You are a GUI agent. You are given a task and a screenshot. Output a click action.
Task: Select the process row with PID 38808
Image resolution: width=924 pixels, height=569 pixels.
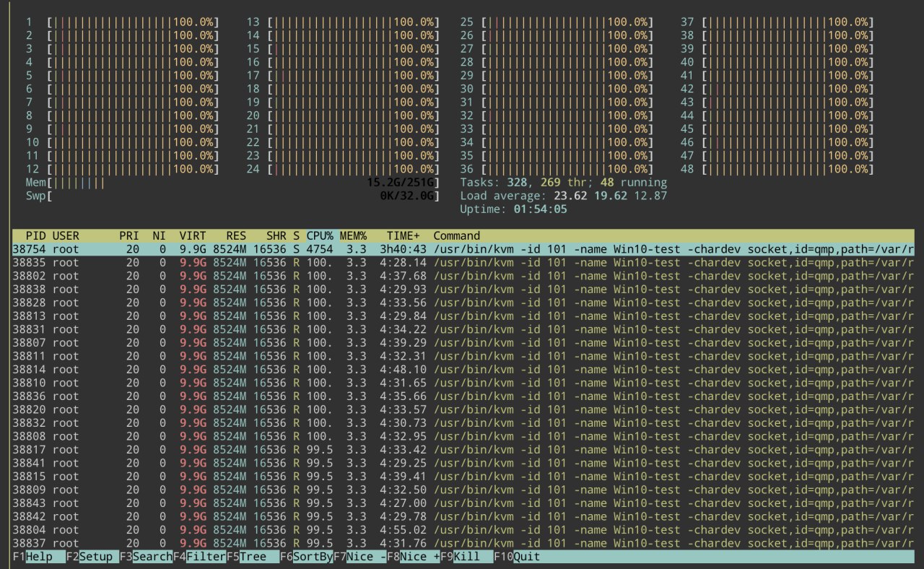tap(463, 436)
